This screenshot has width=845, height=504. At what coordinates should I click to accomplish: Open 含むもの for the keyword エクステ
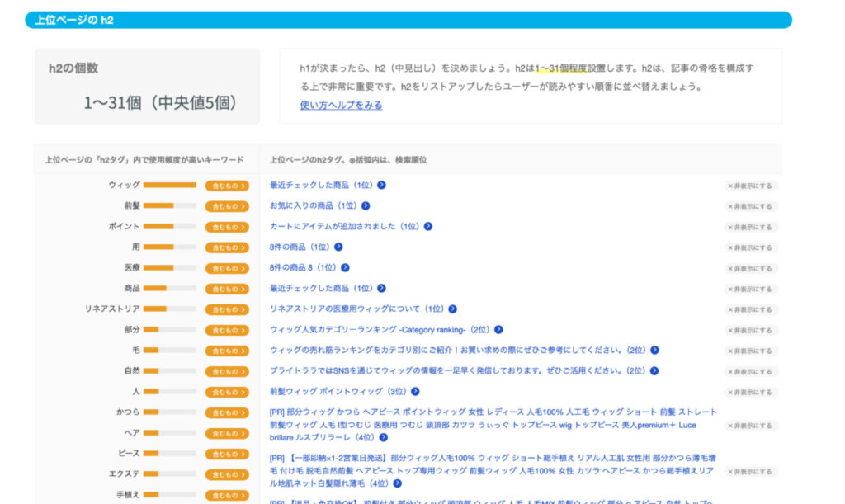tap(227, 475)
